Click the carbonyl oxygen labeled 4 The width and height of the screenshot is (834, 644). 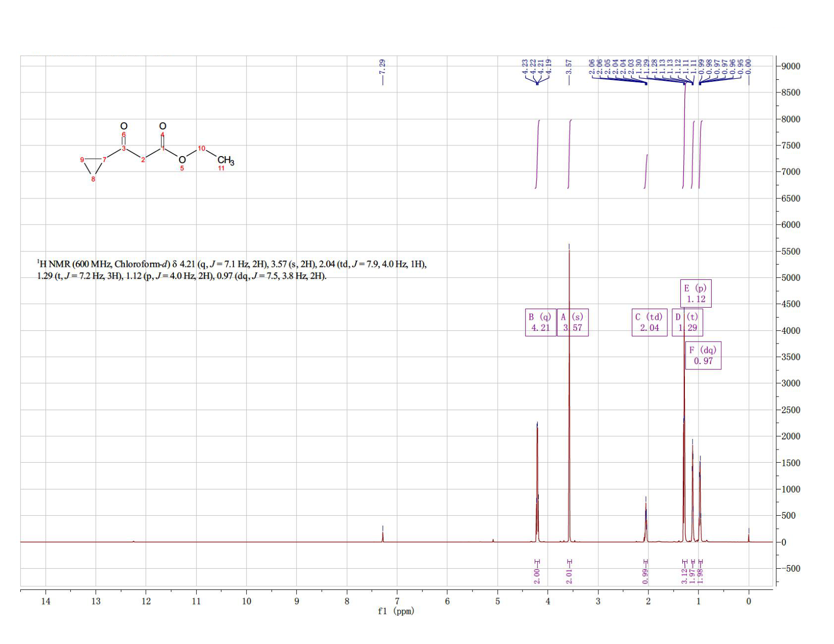point(162,126)
